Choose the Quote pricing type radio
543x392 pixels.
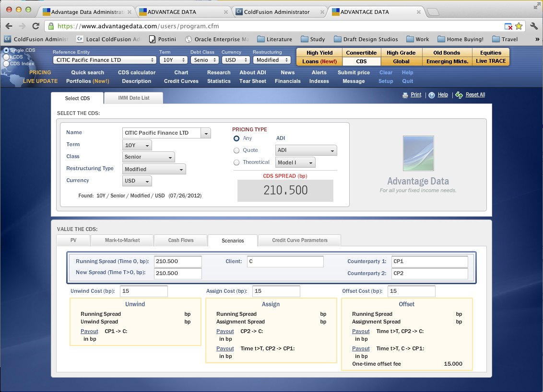tap(236, 150)
